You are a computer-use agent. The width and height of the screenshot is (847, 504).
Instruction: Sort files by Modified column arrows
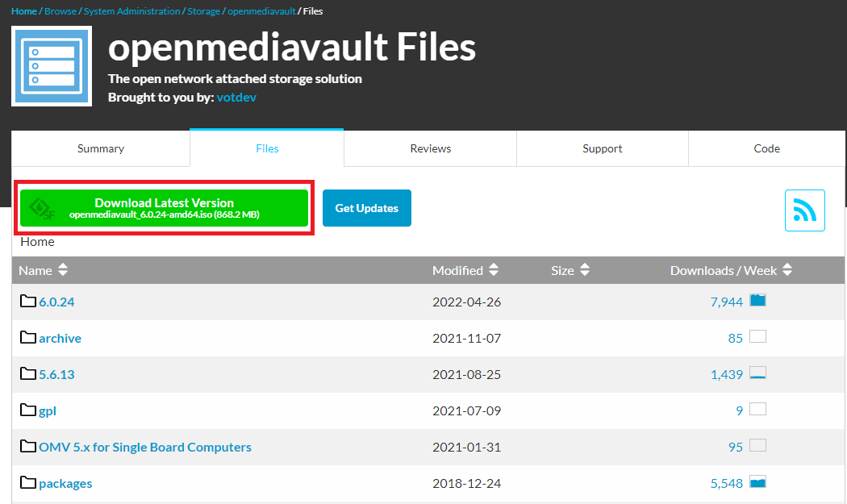coord(493,269)
